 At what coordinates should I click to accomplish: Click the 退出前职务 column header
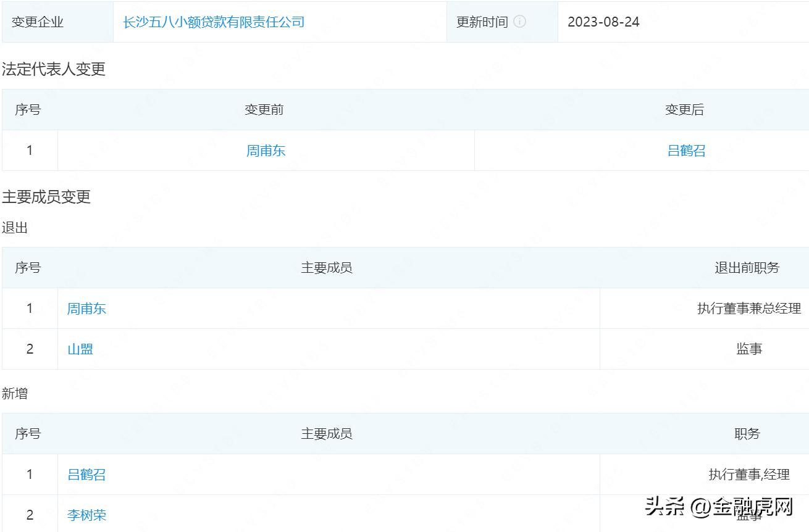pyautogui.click(x=747, y=268)
